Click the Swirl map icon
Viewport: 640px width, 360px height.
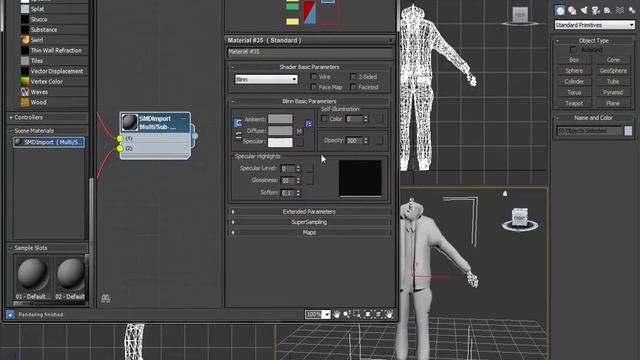25,40
